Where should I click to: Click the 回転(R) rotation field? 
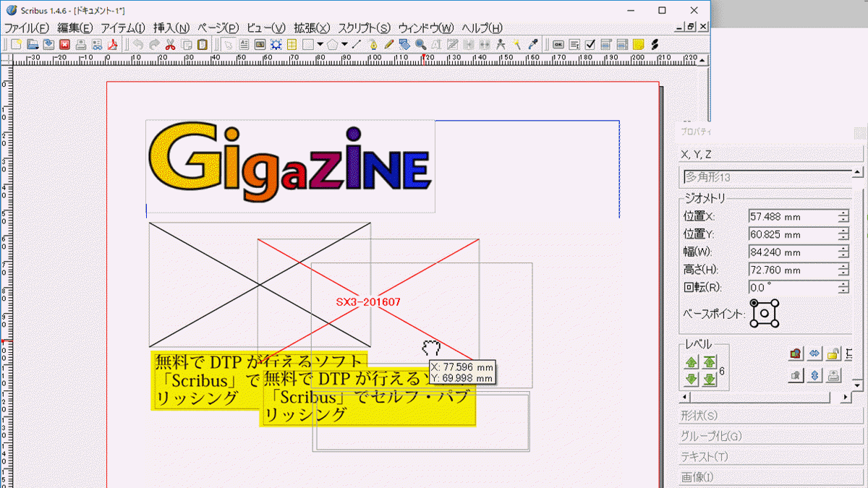click(x=793, y=287)
